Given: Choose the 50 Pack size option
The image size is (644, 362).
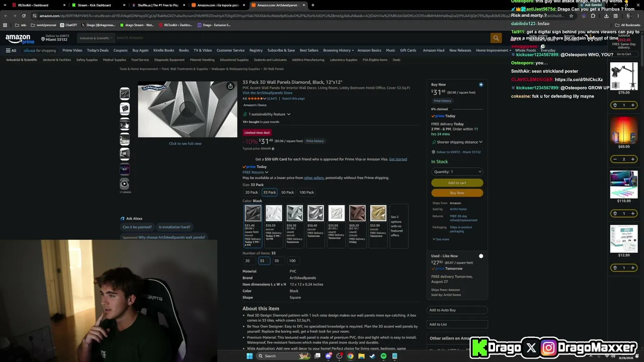Looking at the screenshot, I should 287,192.
